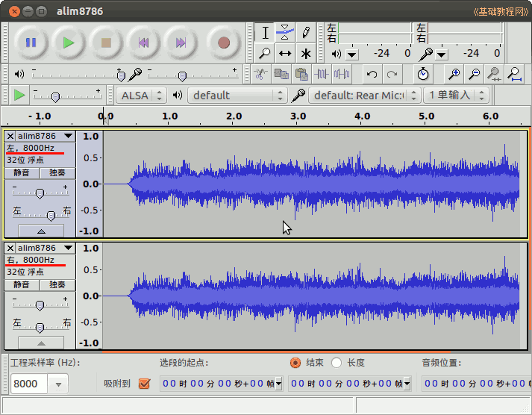532x415 pixels.
Task: Skip to start of the project
Action: 143,43
